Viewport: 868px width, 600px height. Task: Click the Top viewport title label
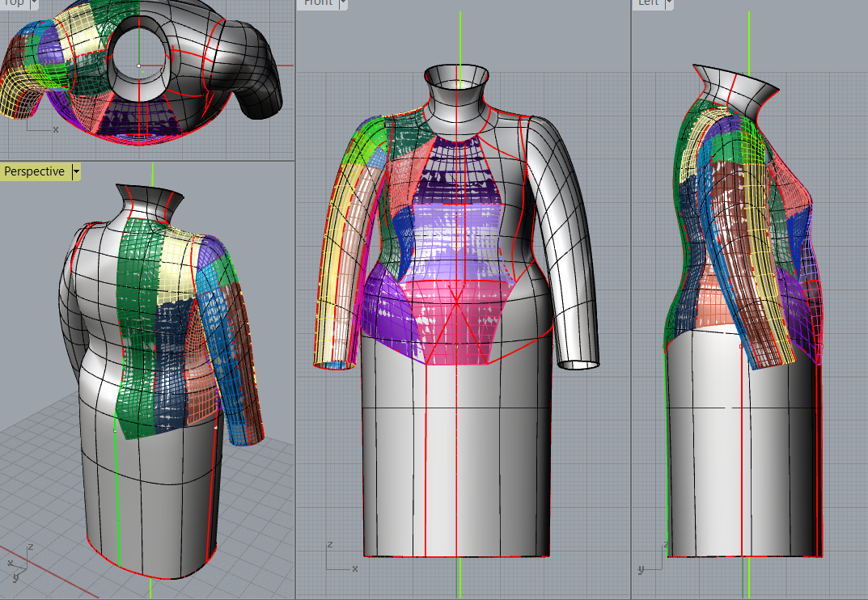pyautogui.click(x=14, y=3)
